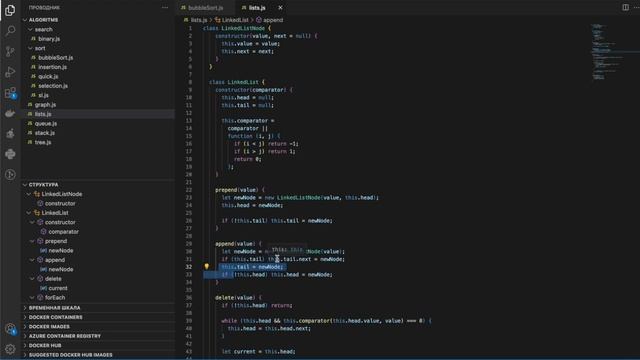640x360 pixels.
Task: Click the LinkedList breadcrumb item
Action: [231, 20]
